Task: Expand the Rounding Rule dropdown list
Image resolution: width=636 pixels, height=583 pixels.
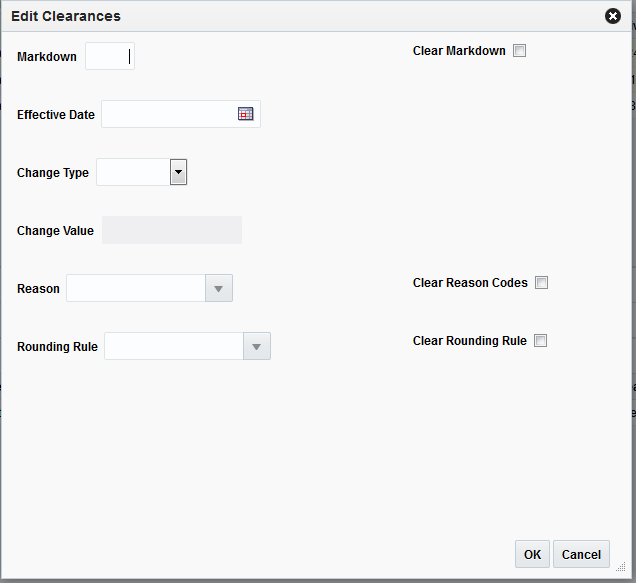Action: (257, 347)
